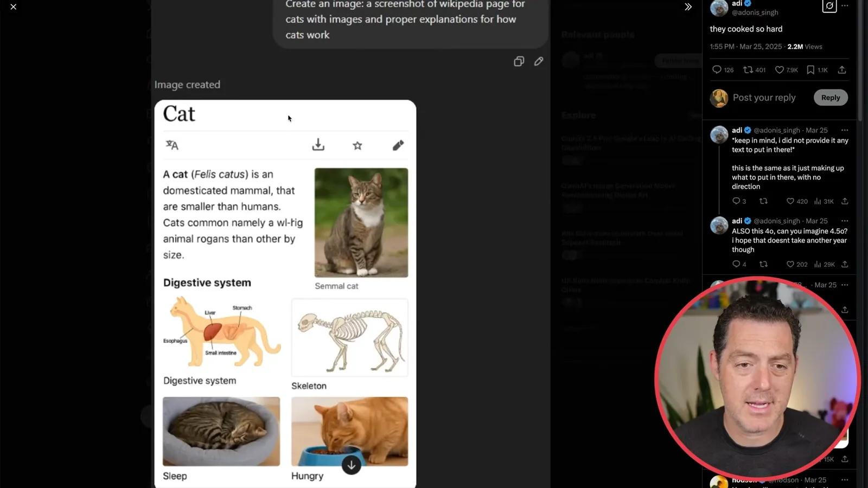Share the main post by adi
868x488 pixels.
(x=842, y=70)
